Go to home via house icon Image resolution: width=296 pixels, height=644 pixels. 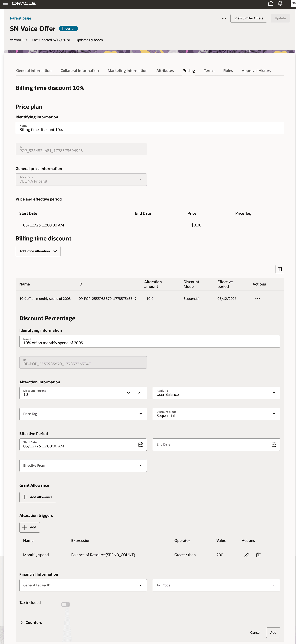pos(270,3)
